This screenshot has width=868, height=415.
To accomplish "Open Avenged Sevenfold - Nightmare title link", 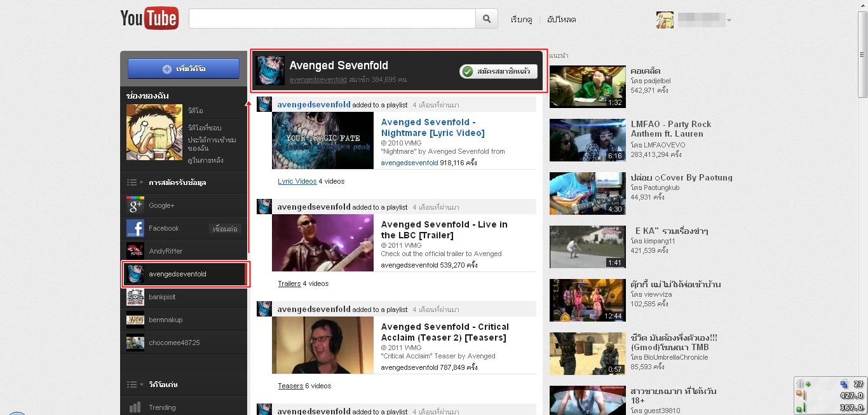I will tap(433, 127).
